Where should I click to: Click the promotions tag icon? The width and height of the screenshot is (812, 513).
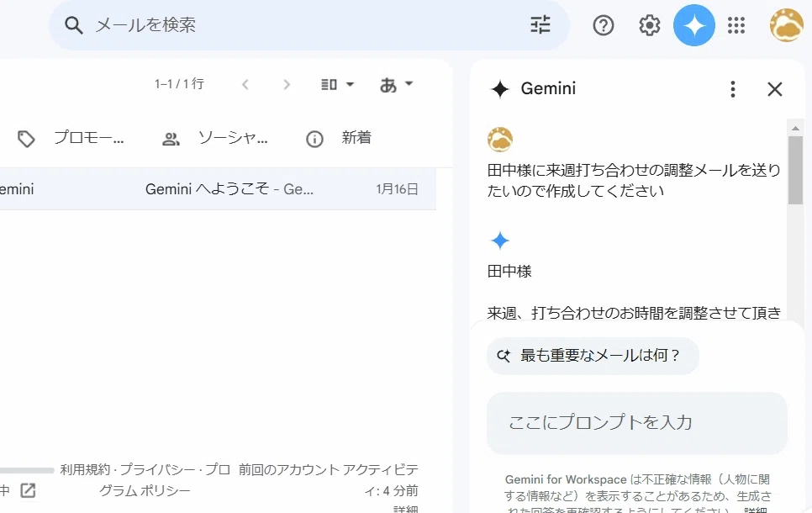[x=26, y=139]
